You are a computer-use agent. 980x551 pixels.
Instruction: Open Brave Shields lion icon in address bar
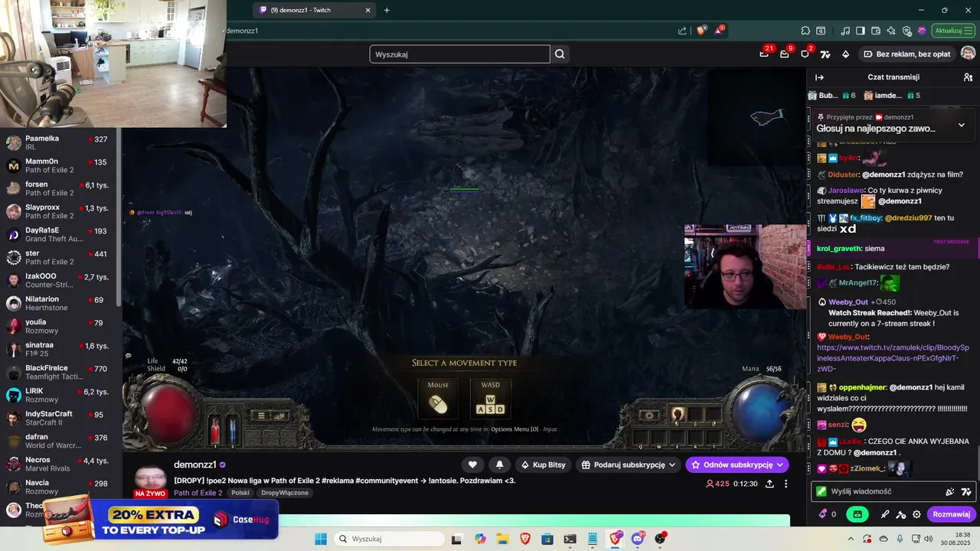[701, 31]
